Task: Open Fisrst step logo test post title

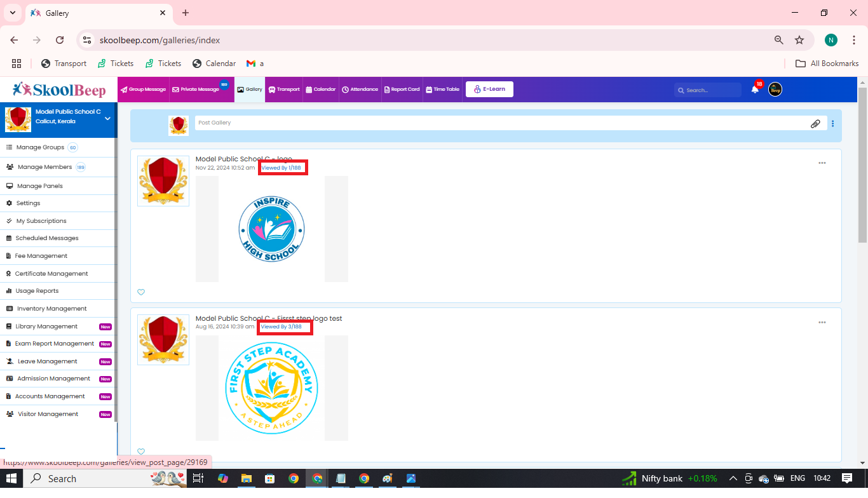Action: (269, 318)
